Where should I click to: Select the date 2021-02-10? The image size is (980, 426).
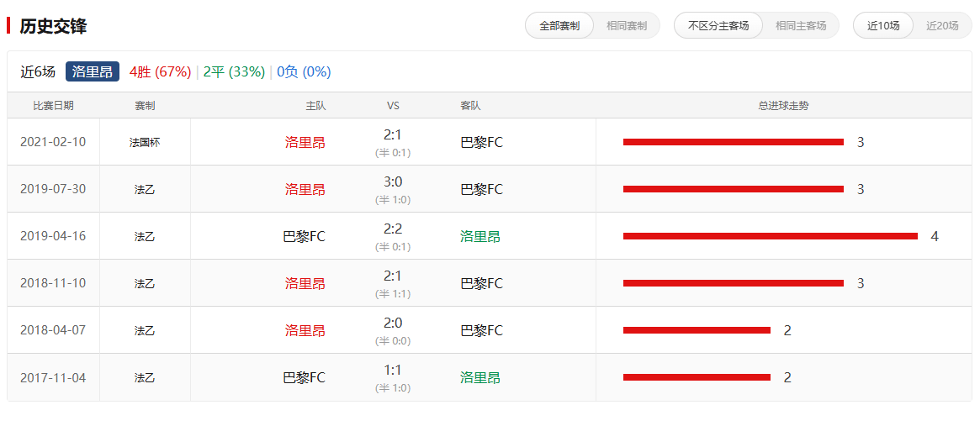(53, 142)
